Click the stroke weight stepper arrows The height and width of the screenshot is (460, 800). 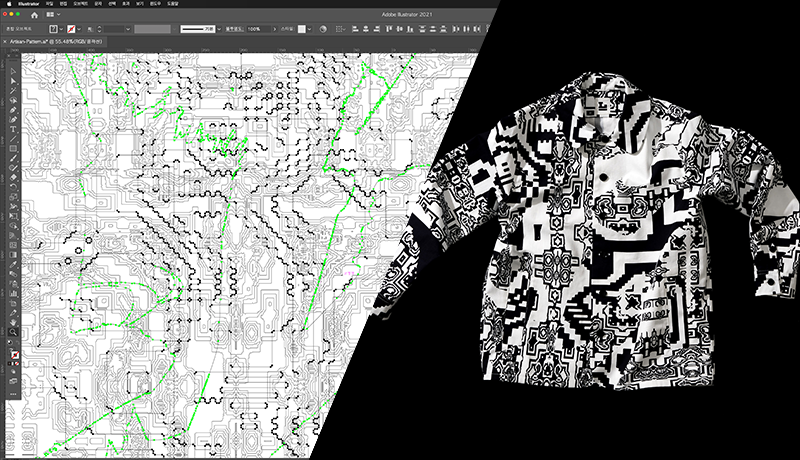tap(99, 29)
